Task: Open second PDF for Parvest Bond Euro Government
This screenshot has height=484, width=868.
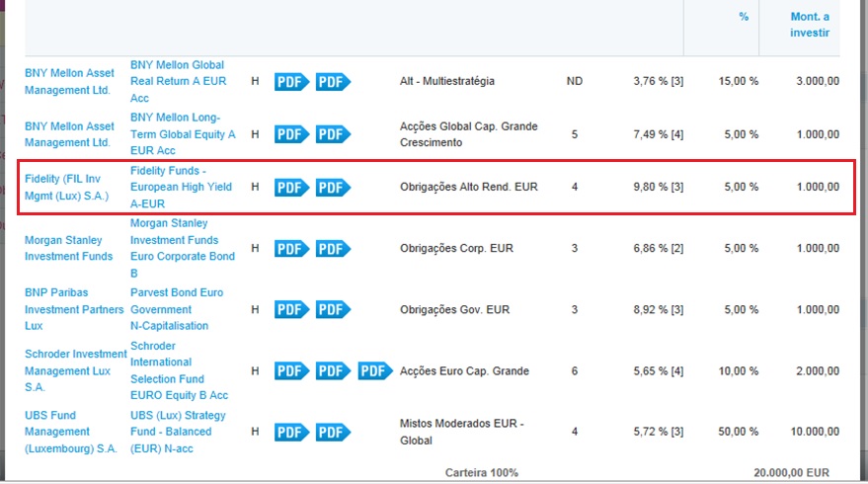Action: (333, 309)
